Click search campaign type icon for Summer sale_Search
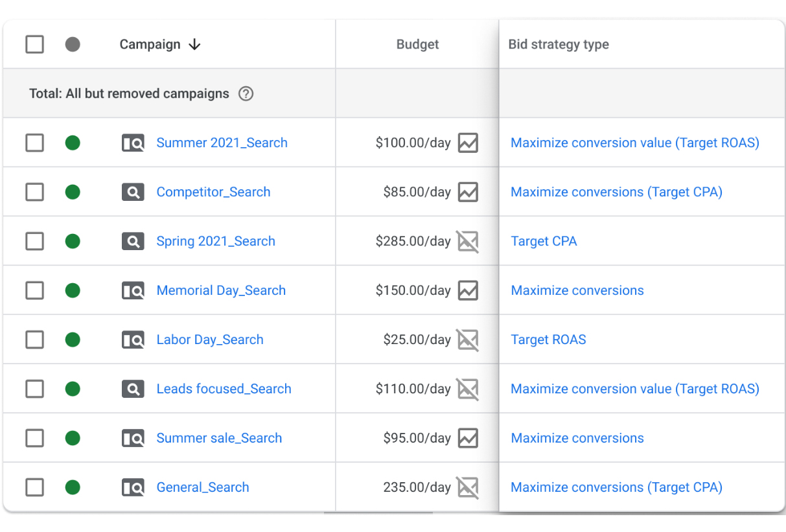This screenshot has height=532, width=786. click(133, 439)
